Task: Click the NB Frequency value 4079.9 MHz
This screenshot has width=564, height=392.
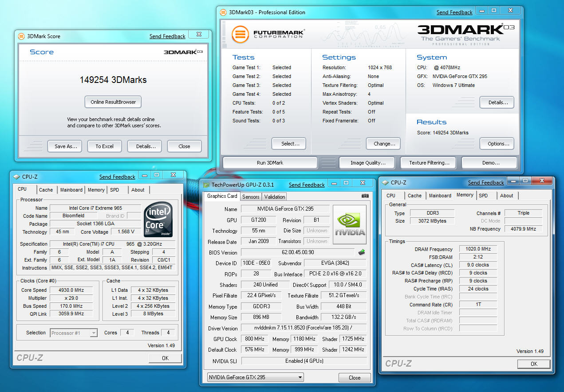Action: click(523, 229)
